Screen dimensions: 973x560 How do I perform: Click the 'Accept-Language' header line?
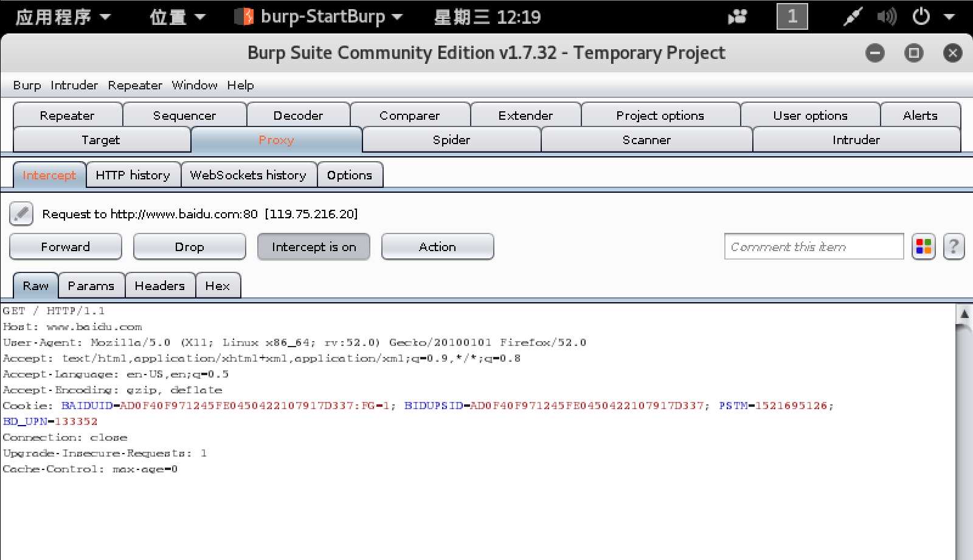(x=116, y=374)
